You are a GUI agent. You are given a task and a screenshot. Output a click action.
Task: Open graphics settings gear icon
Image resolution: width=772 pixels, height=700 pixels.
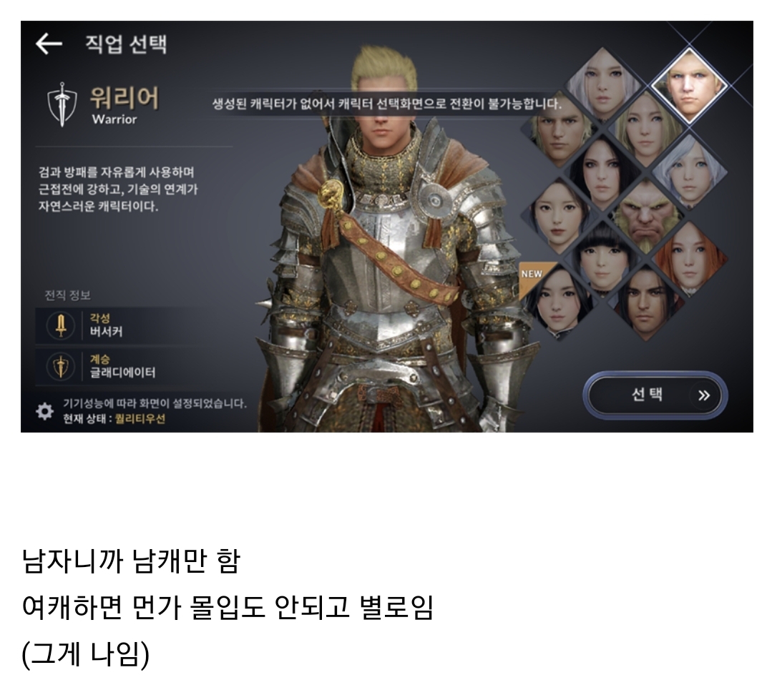45,410
